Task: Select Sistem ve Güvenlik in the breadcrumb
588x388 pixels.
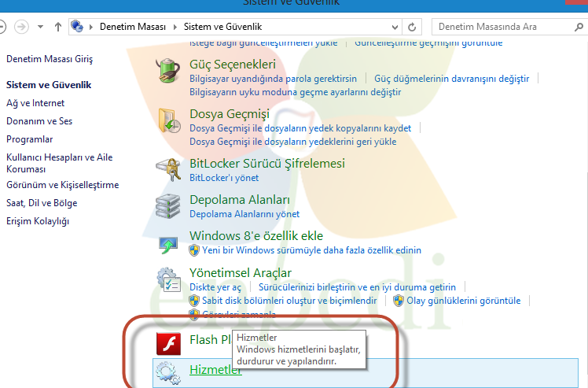Action: (222, 27)
